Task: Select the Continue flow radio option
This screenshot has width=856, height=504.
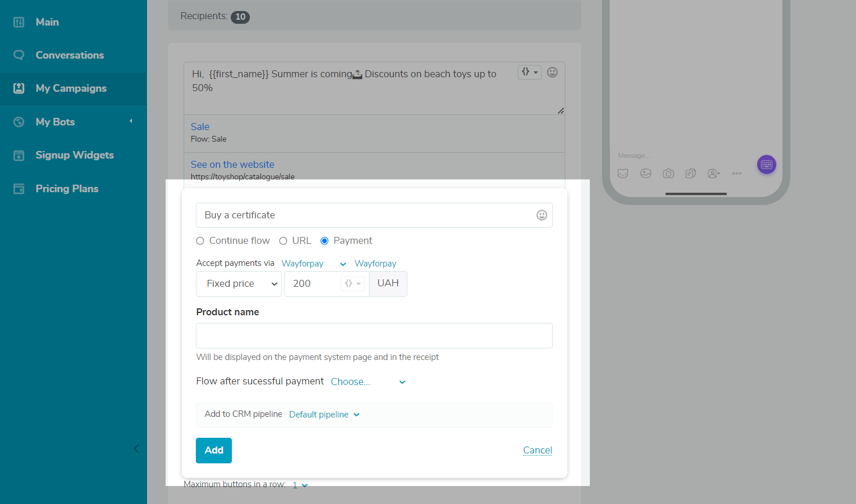Action: coord(200,241)
